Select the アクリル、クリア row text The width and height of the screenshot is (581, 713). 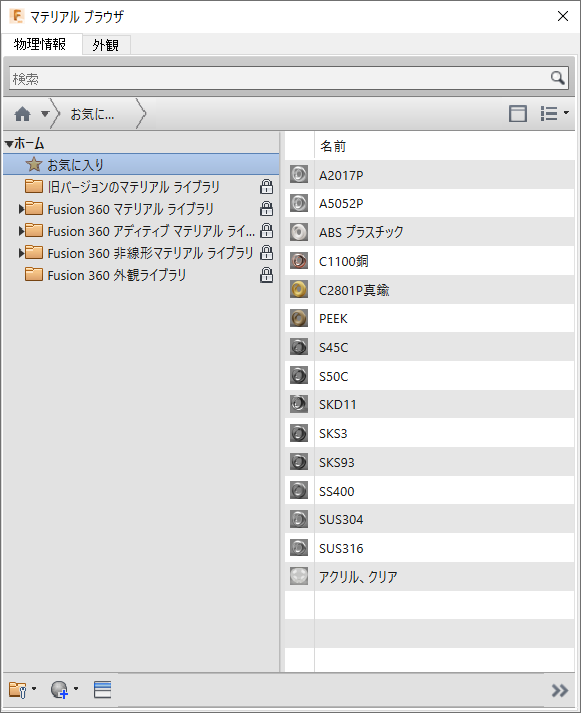(358, 577)
